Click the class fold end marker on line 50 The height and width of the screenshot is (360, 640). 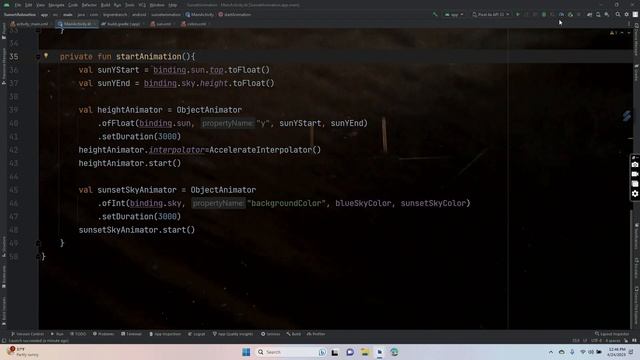38,257
